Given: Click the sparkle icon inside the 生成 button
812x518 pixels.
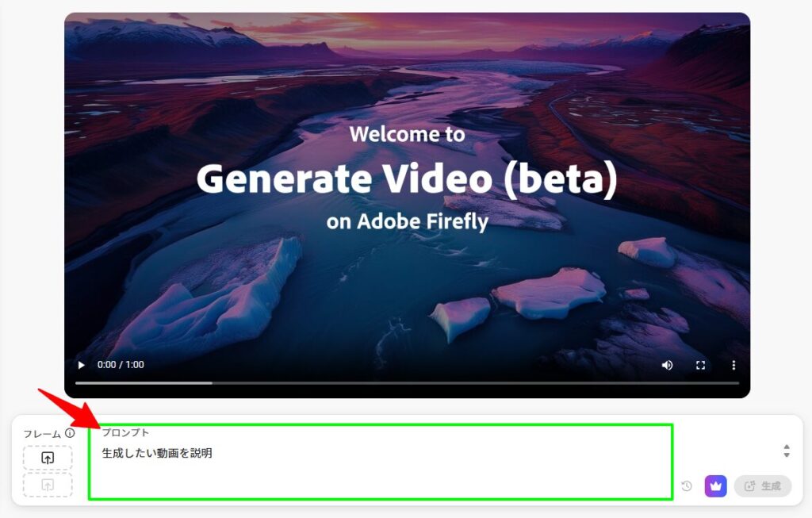Looking at the screenshot, I should click(749, 486).
